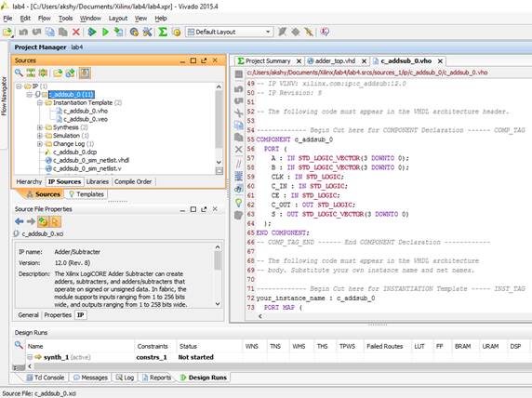Switch to the adder_top.vhd editor tab
The height and width of the screenshot is (398, 532).
pos(335,61)
